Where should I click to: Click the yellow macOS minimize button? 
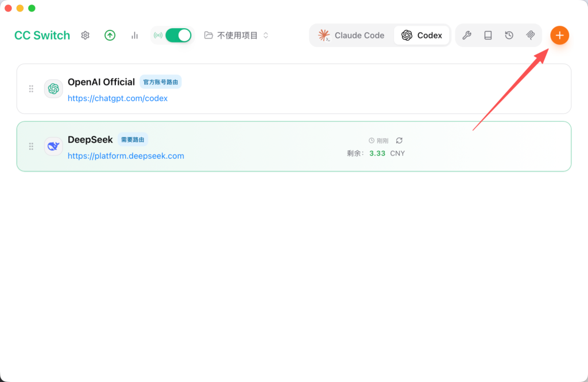point(20,8)
